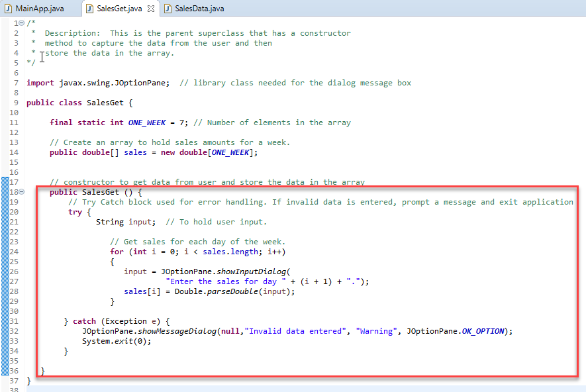Click the blue change marker beside line 17

5,181
